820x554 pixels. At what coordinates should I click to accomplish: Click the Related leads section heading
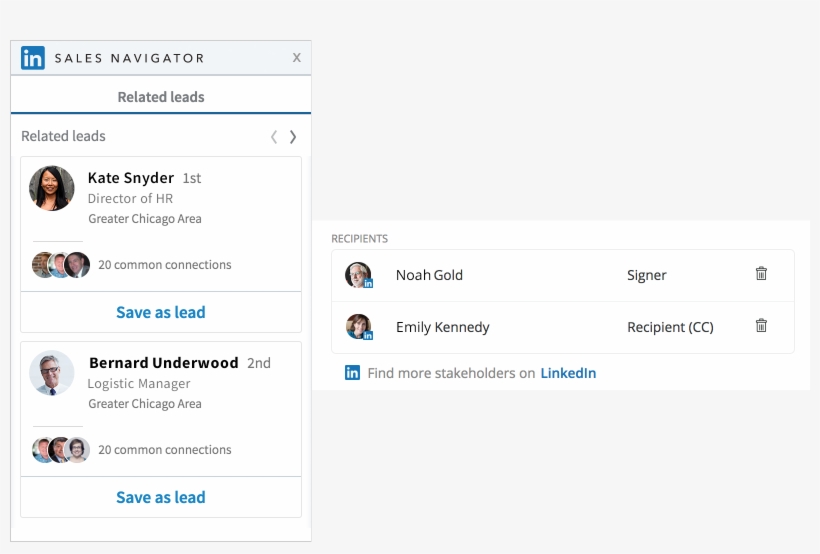click(x=63, y=136)
